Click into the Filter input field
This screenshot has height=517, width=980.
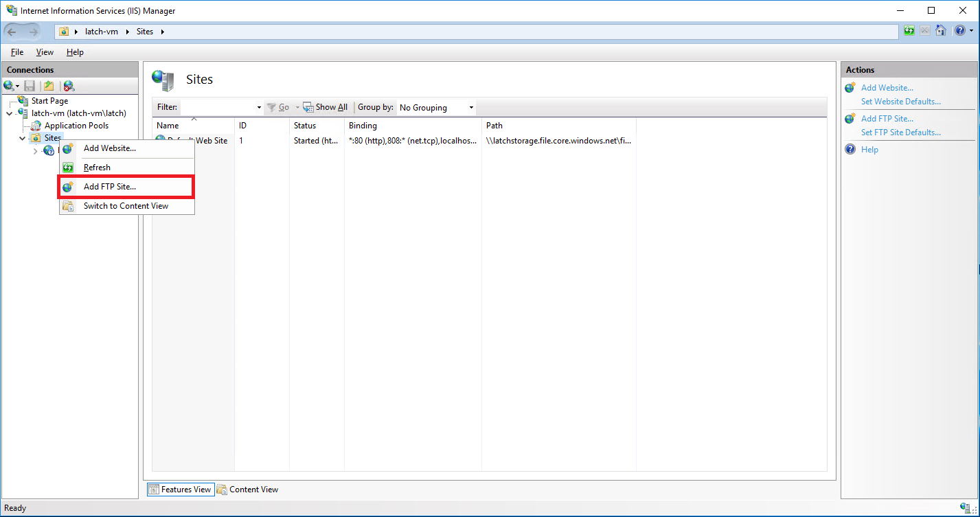[218, 107]
